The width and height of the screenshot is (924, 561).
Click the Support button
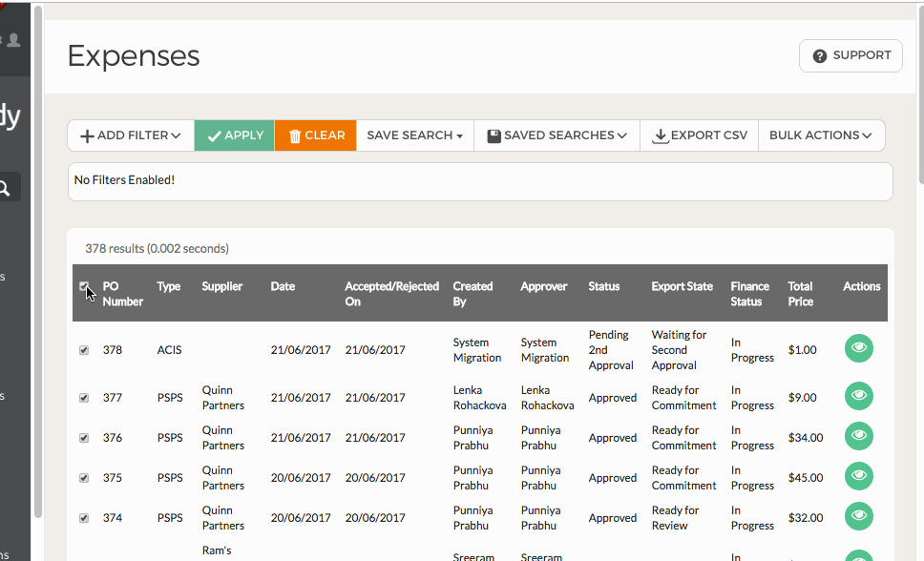coord(850,56)
